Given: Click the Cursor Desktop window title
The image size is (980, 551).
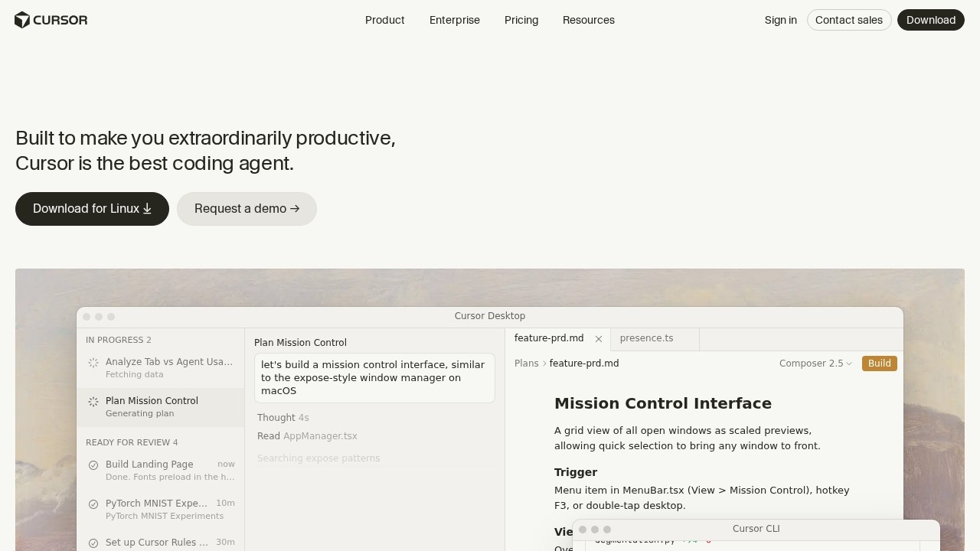Looking at the screenshot, I should pos(490,316).
